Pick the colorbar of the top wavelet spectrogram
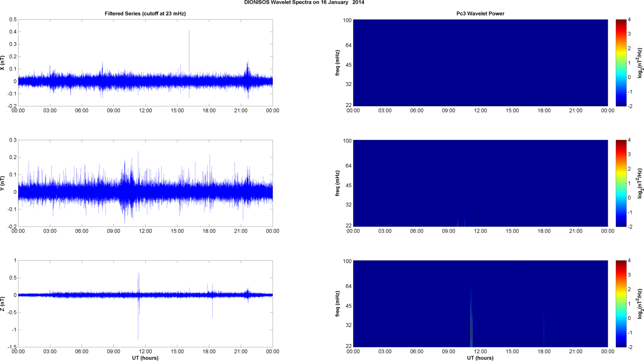The image size is (644, 361). coord(621,63)
